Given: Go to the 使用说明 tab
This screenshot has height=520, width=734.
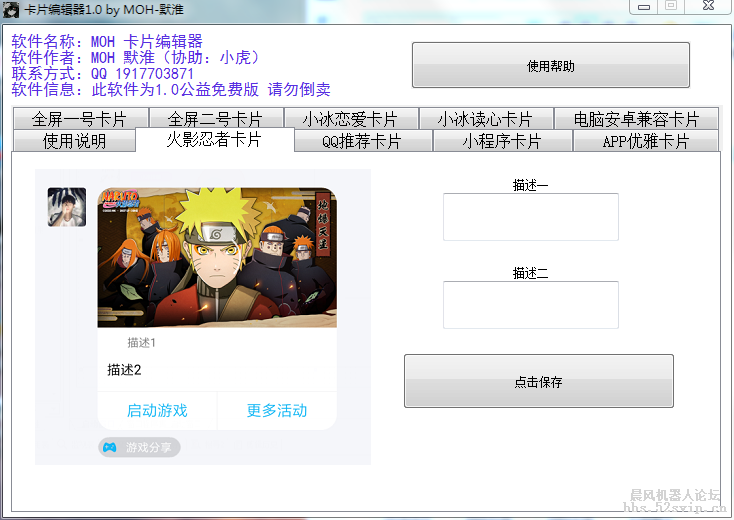Looking at the screenshot, I should click(x=74, y=140).
